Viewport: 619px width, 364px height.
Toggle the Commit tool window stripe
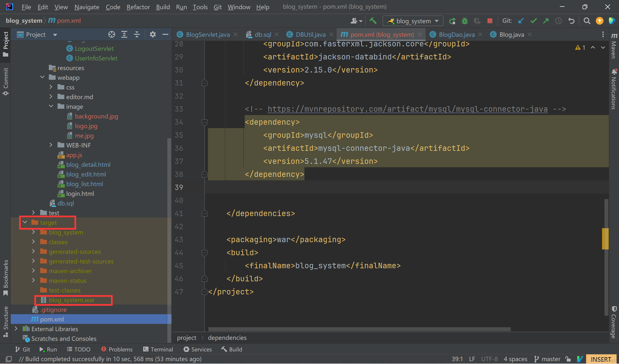[x=6, y=81]
